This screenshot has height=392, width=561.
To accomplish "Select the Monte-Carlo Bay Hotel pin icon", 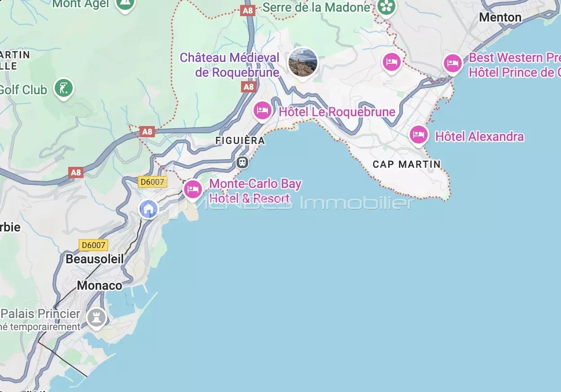I will (x=193, y=190).
